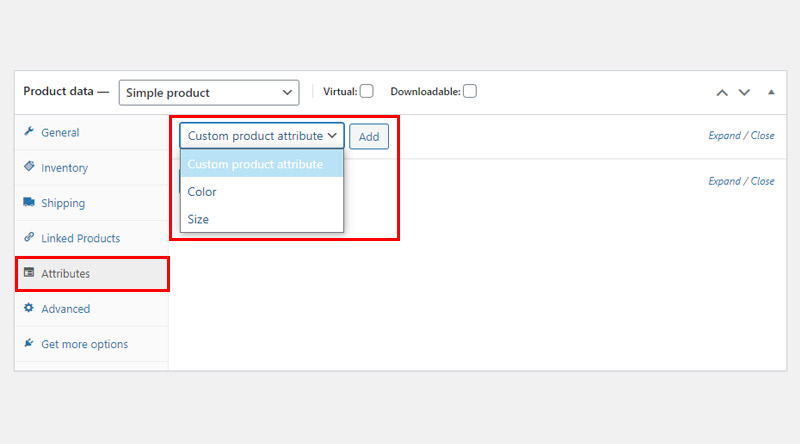Viewport: 800px width, 444px height.
Task: Open the Simple product type dropdown
Action: (209, 93)
